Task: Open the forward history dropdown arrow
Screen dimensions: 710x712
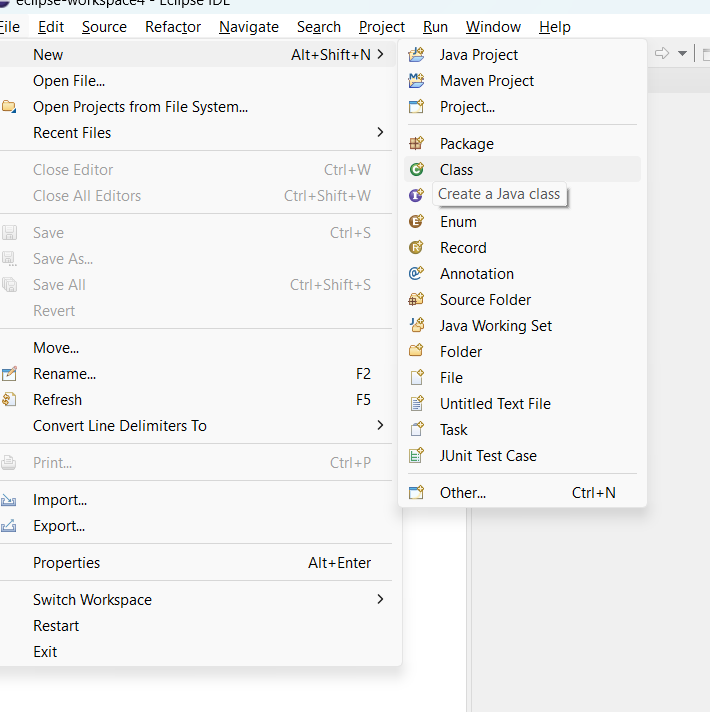Action: [x=682, y=54]
